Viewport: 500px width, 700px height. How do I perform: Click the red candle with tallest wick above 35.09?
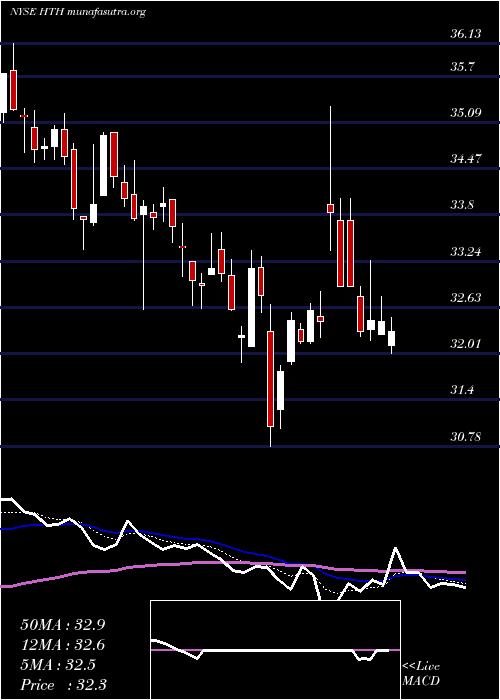point(330,208)
